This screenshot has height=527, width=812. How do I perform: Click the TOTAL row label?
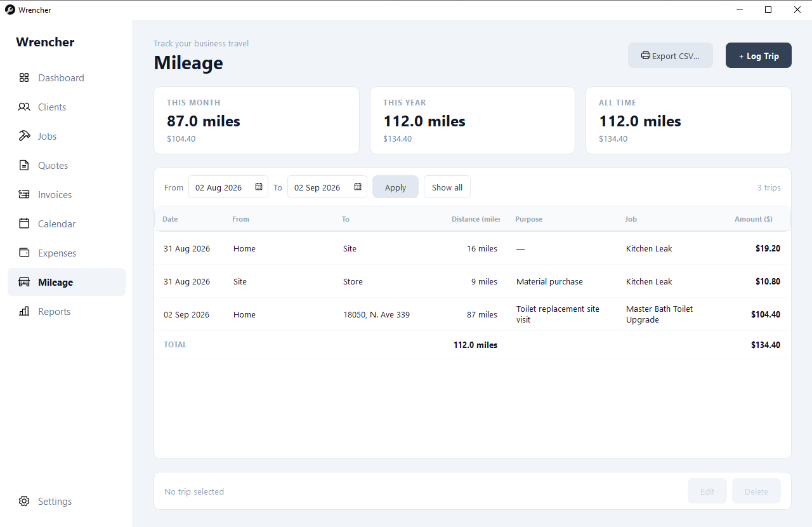coord(175,345)
